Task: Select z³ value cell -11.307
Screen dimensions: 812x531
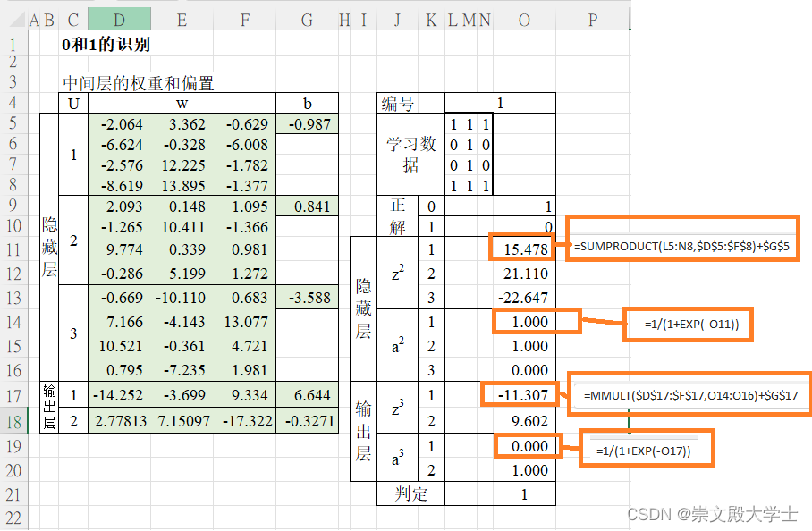Action: tap(524, 395)
